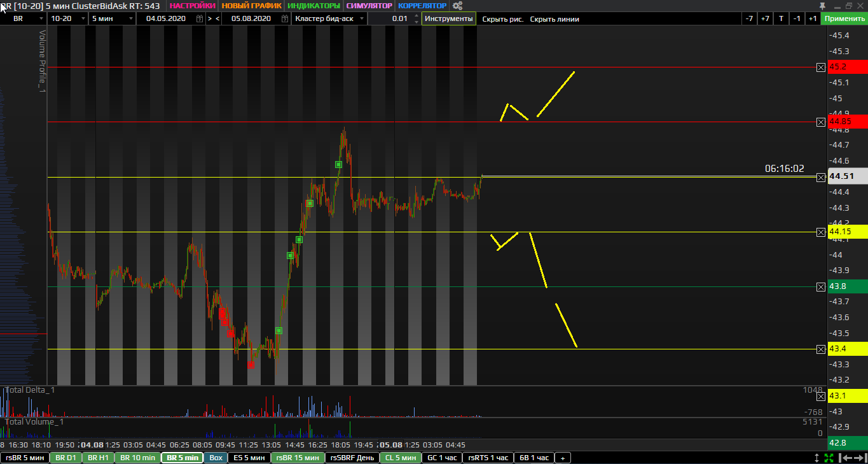Click the scroll-to-start arrow icon
The width and height of the screenshot is (868, 464).
coord(845,458)
